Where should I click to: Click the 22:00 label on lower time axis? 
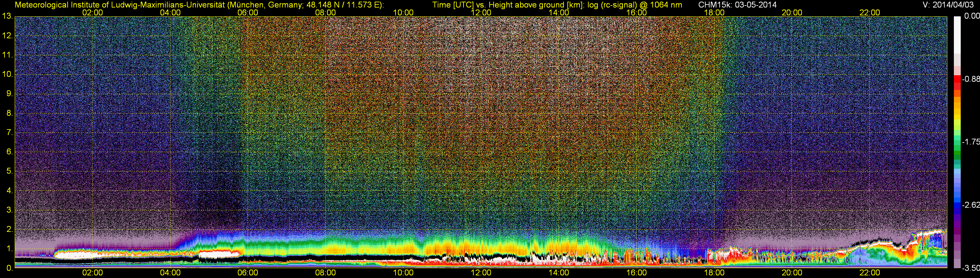870,273
